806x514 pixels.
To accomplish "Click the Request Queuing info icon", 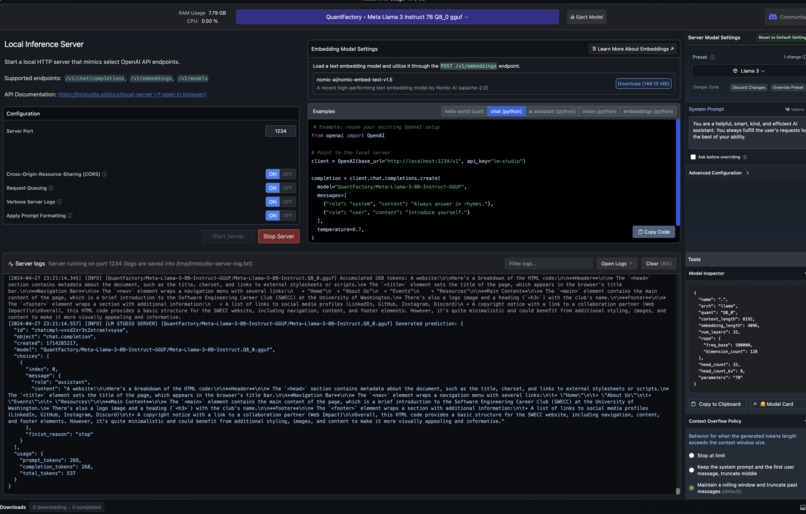I will 51,188.
